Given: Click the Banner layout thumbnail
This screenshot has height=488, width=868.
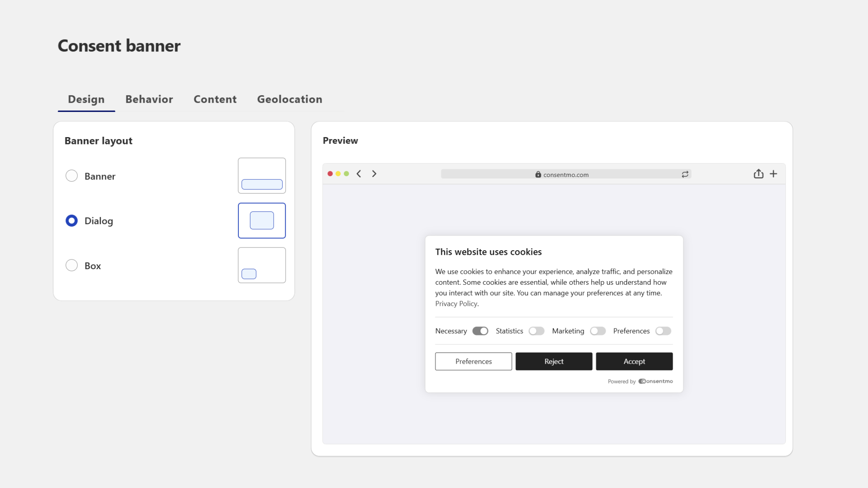Looking at the screenshot, I should (262, 175).
